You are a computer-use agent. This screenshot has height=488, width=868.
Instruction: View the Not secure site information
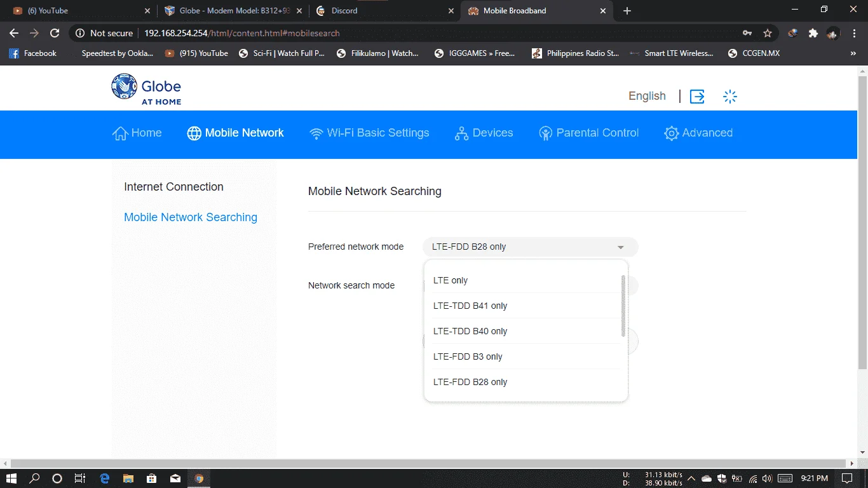point(104,33)
